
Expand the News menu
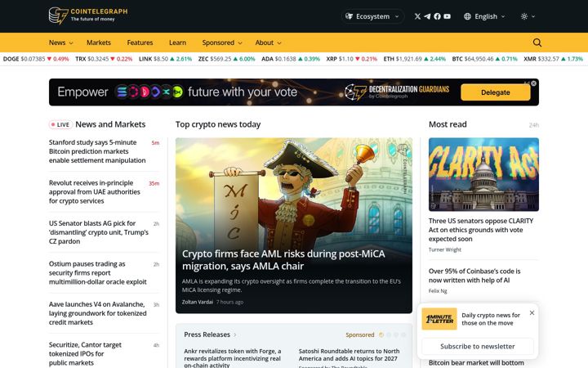pyautogui.click(x=60, y=43)
